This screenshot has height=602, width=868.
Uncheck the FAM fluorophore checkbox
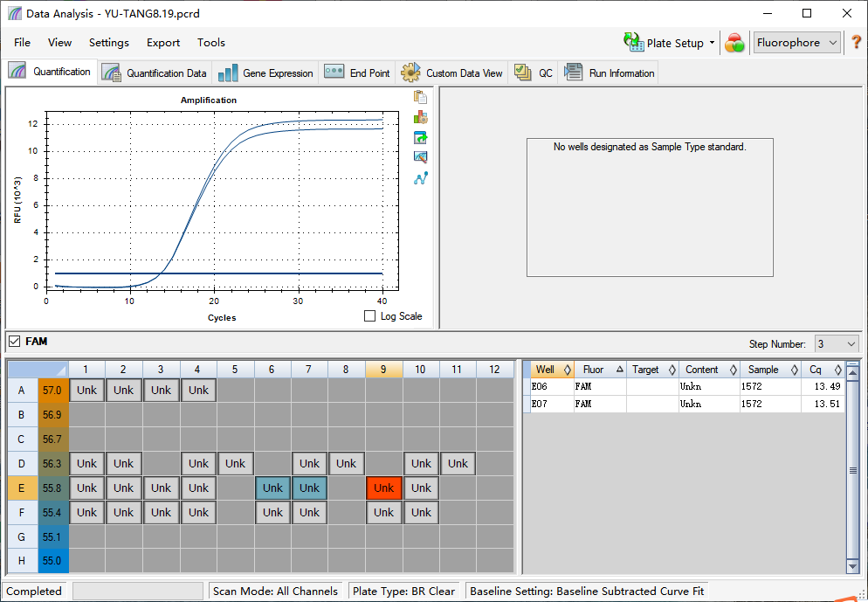point(14,341)
